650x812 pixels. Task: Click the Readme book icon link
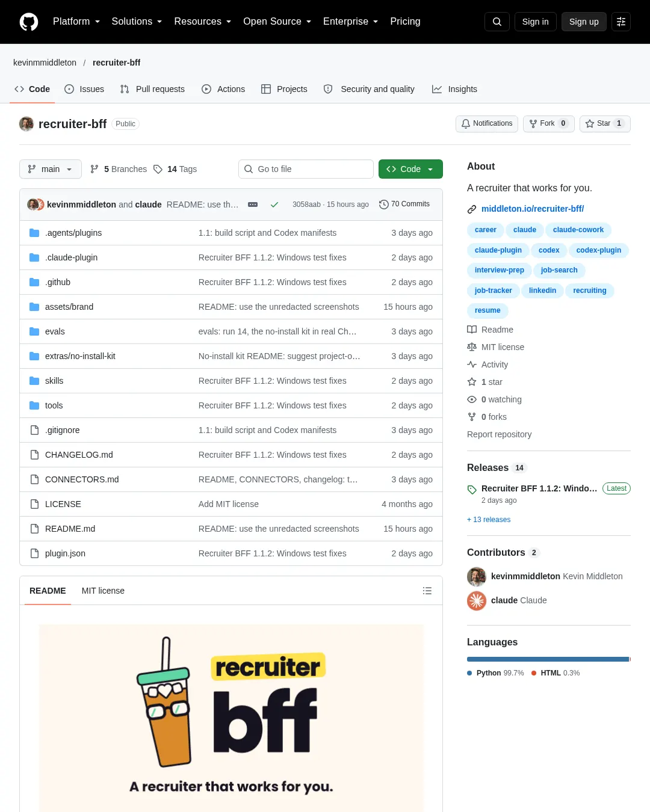point(491,330)
